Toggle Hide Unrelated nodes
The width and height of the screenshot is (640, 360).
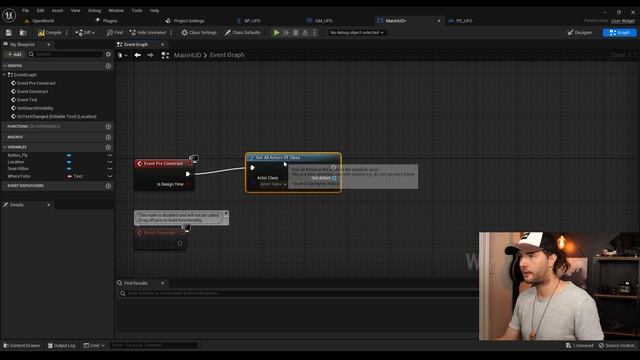[x=147, y=33]
